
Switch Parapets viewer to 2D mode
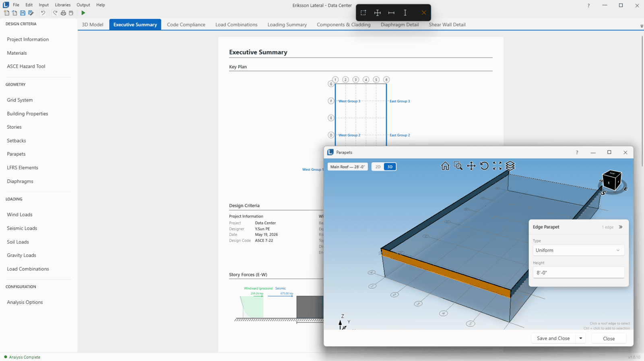pos(378,167)
